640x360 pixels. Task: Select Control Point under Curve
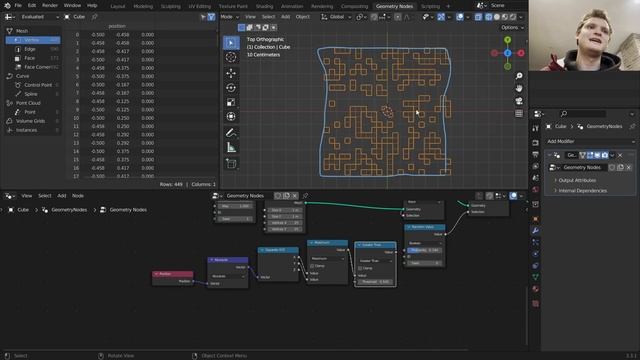click(33, 85)
